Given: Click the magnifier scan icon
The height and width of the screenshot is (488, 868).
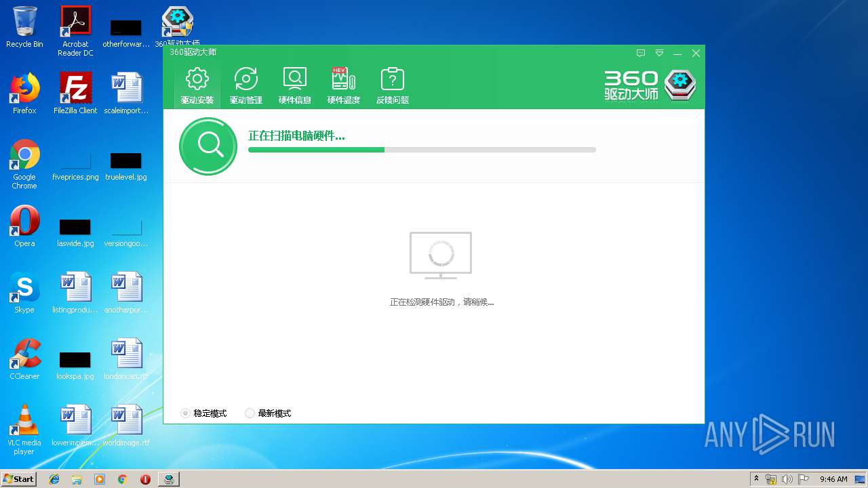Looking at the screenshot, I should [208, 146].
